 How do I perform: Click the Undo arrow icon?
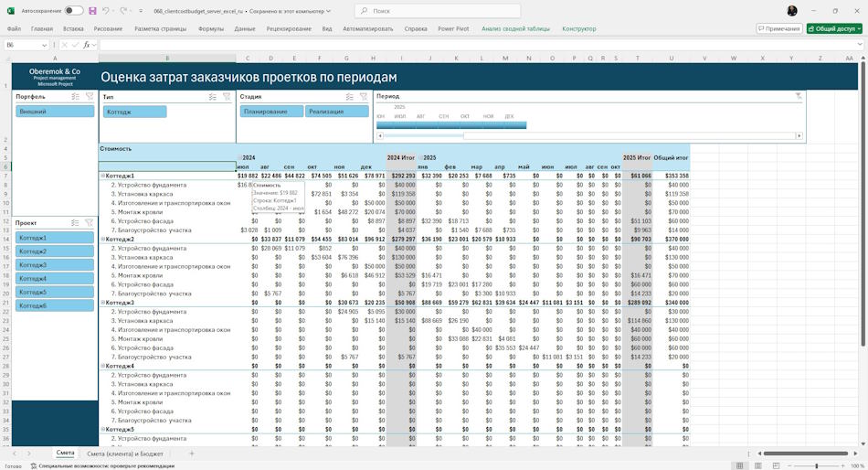click(x=106, y=11)
